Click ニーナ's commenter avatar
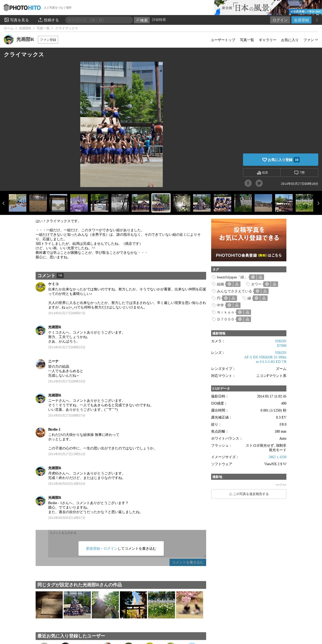The height and width of the screenshot is (644, 322). click(40, 364)
